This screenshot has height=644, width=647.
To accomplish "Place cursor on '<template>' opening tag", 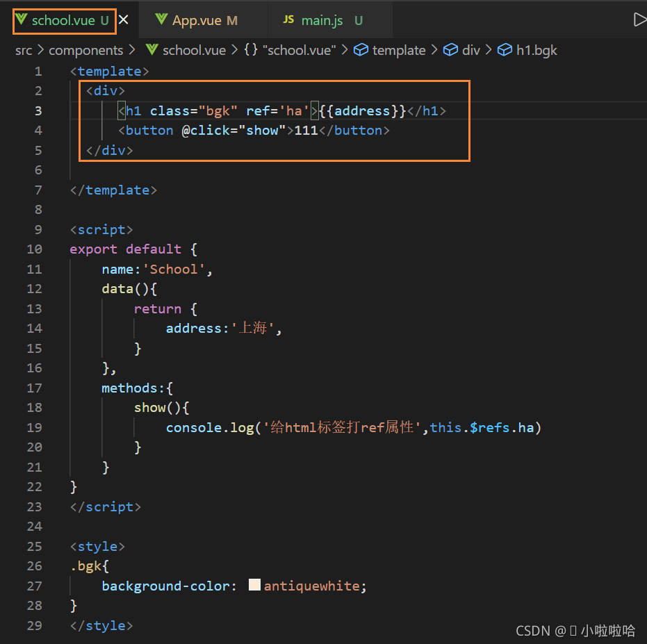I will [109, 72].
